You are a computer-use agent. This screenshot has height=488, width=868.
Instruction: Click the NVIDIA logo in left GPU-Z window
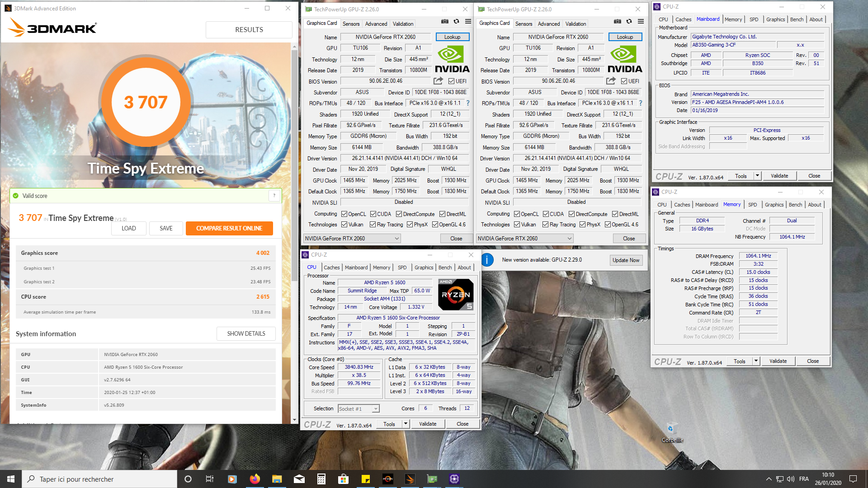pos(452,60)
